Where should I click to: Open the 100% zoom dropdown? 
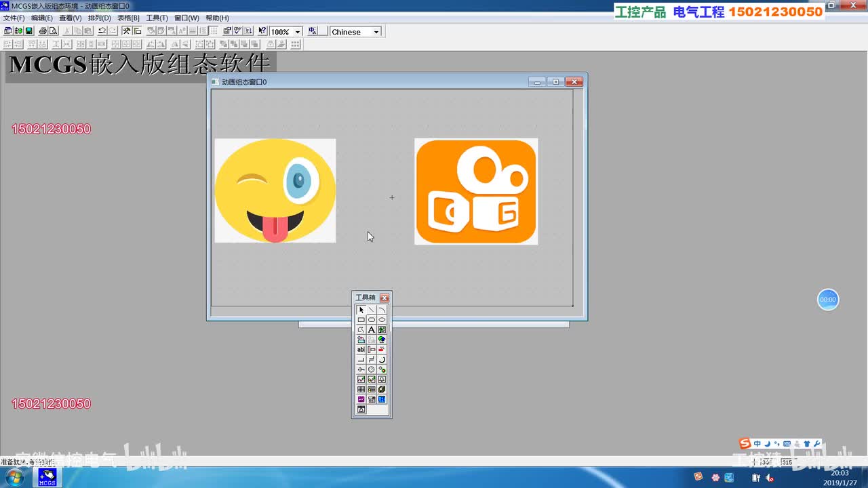pyautogui.click(x=298, y=32)
